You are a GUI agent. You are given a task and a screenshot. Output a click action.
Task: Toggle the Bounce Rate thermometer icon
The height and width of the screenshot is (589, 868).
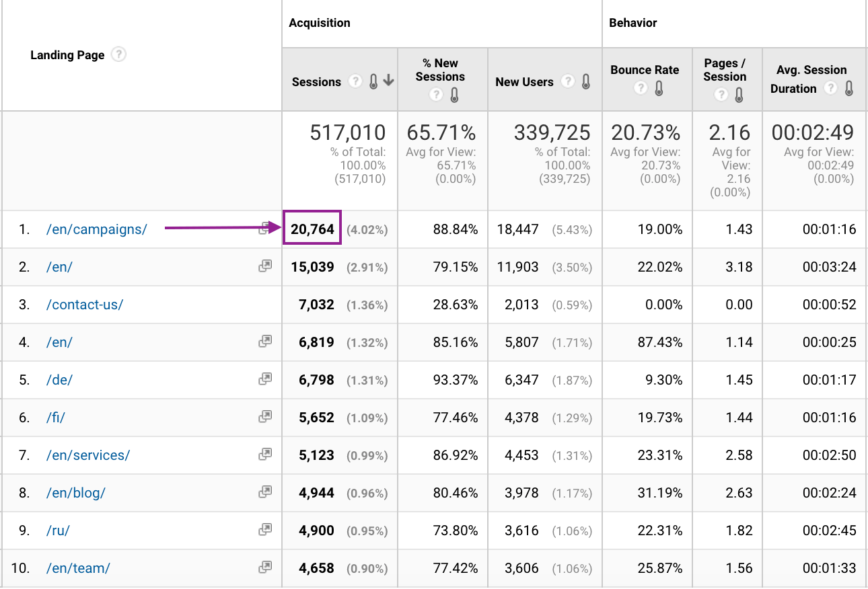pyautogui.click(x=659, y=88)
